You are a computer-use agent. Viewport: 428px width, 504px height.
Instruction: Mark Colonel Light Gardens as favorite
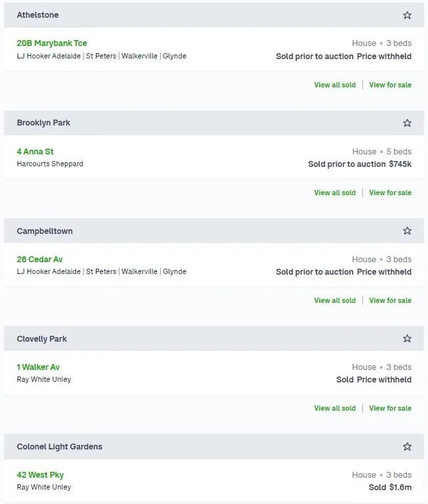click(x=407, y=446)
